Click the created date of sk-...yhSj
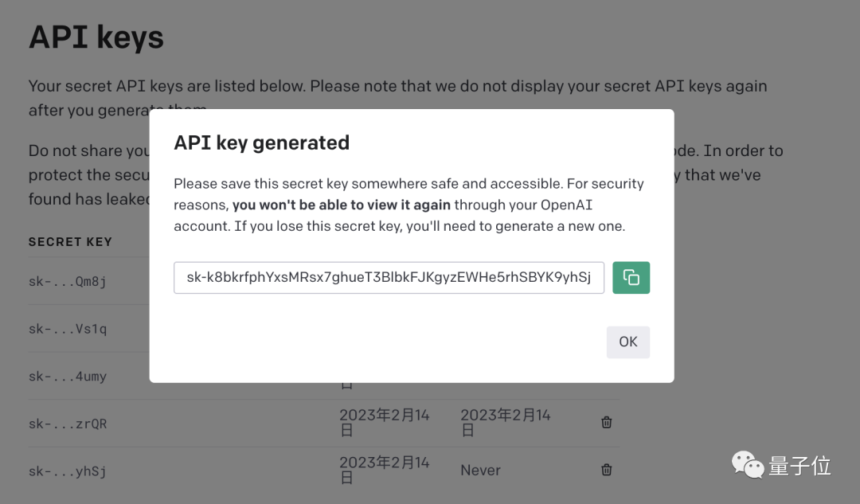 385,470
